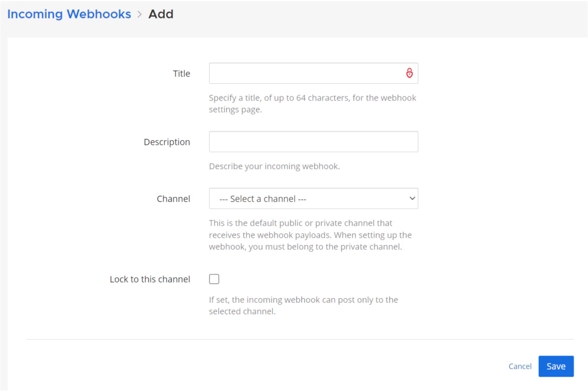
Task: Click the Lock to this channel label
Action: tap(149, 279)
